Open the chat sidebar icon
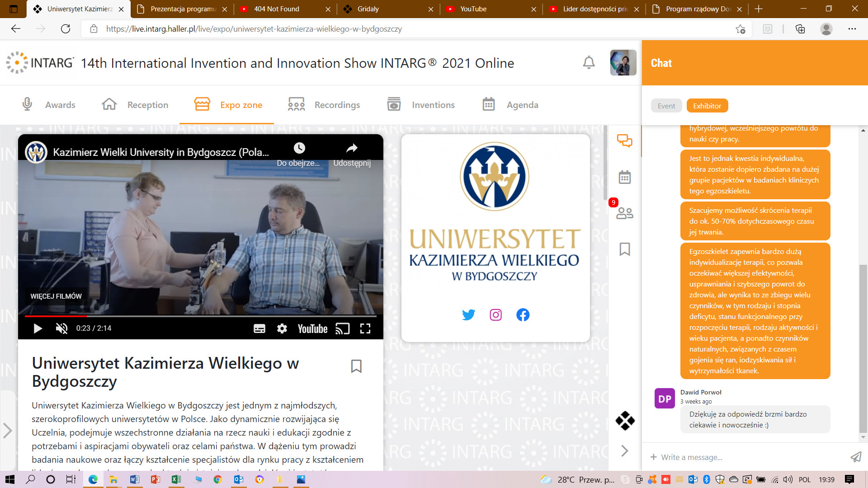Screen dimensions: 868x488 [x=625, y=141]
